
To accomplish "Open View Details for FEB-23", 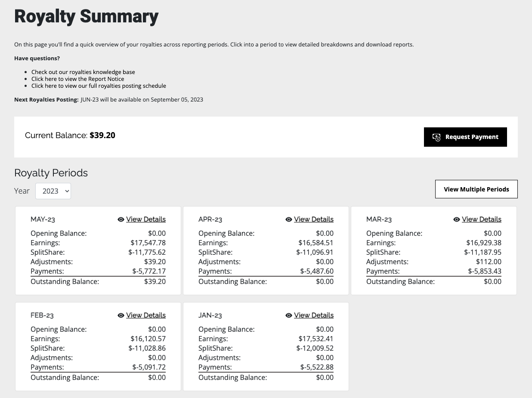I will pos(146,315).
